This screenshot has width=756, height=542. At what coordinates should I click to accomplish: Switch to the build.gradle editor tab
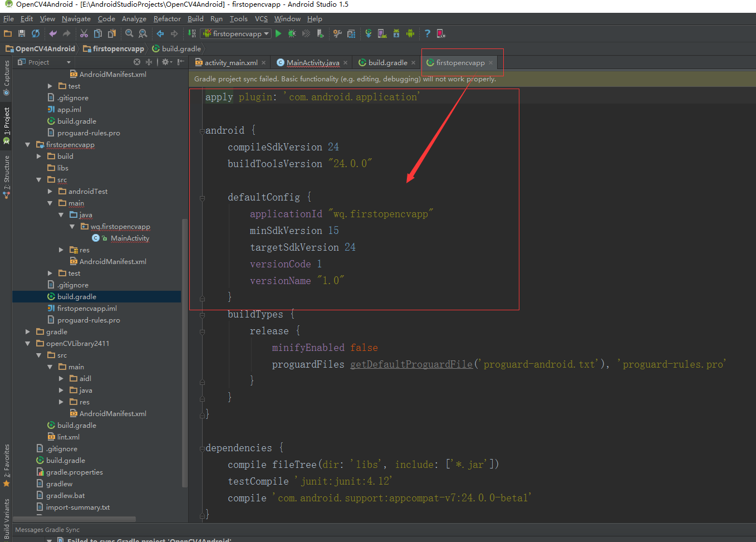387,62
